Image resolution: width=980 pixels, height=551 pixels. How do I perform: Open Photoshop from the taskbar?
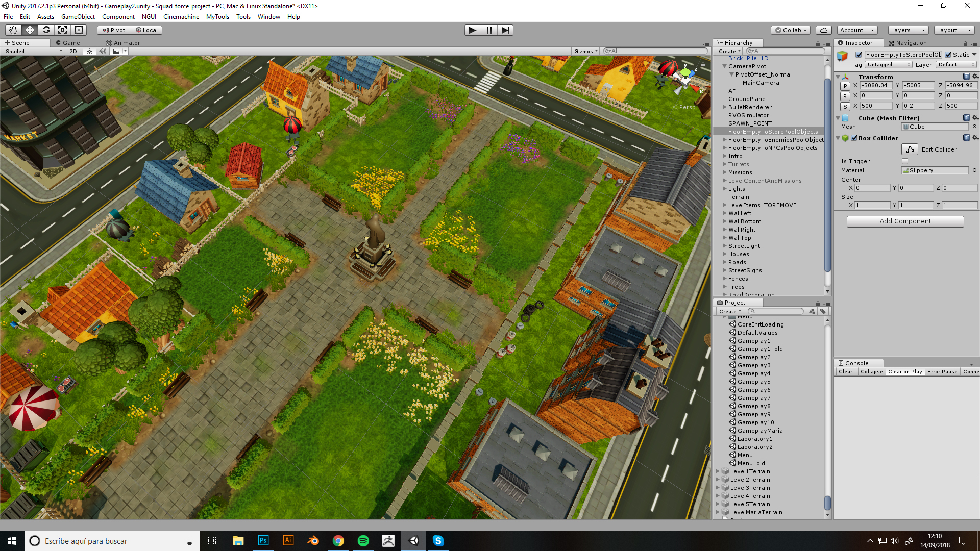(x=263, y=541)
